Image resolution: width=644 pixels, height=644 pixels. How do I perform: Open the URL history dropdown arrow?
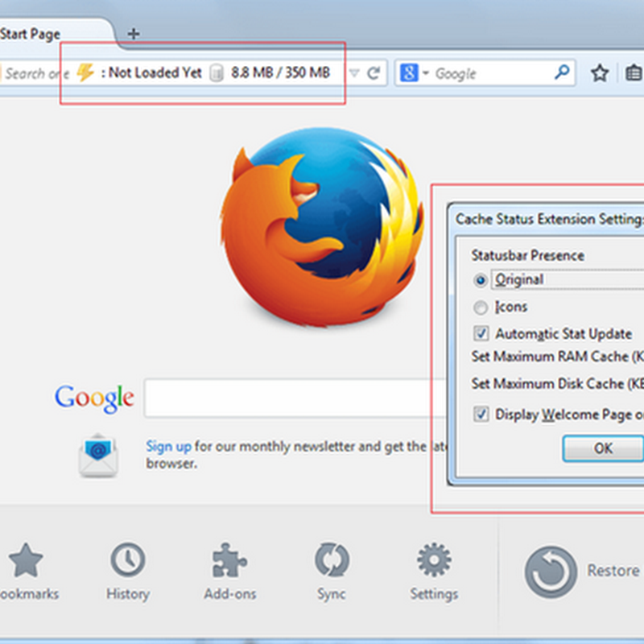point(354,73)
